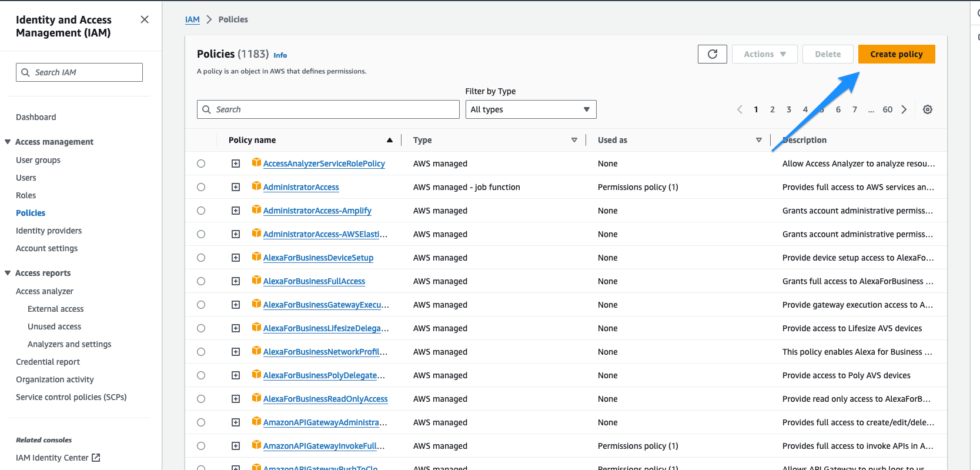Click policy icon beside AlexaForBusinessDeviceSetup

coord(256,256)
